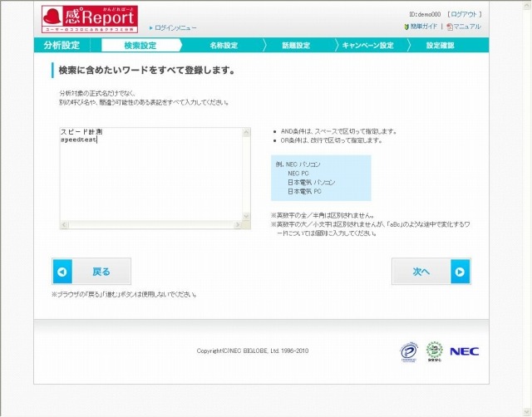Image resolution: width=532 pixels, height=417 pixels.
Task: Select the キャンペーン設定 step tab
Action: tap(367, 45)
